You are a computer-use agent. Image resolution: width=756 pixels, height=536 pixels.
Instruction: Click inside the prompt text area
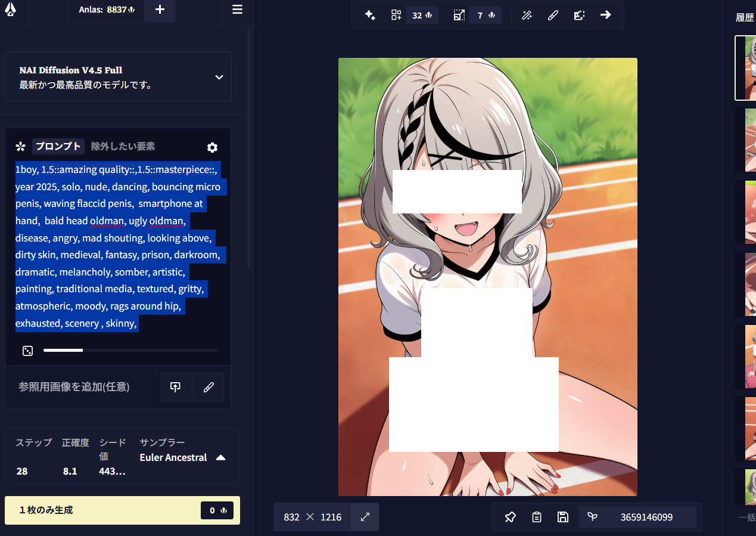click(x=118, y=246)
